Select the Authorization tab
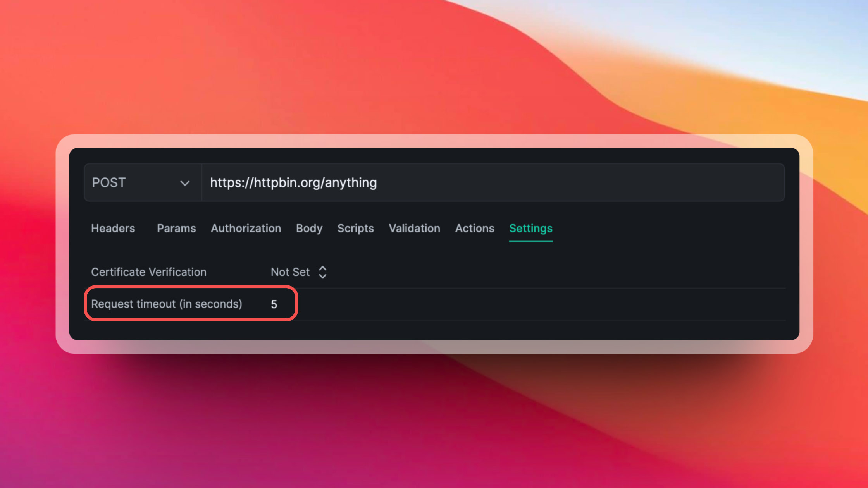Viewport: 868px width, 488px height. 246,229
